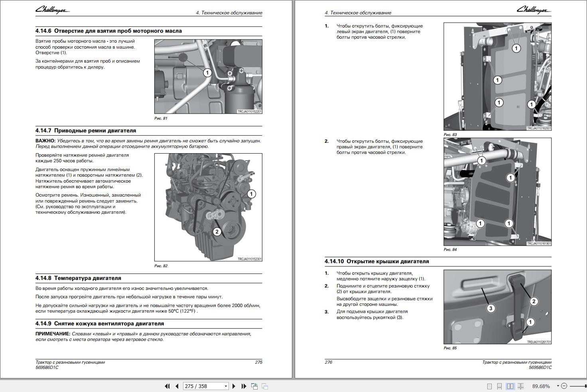This screenshot has width=587, height=392.
Task: Go to the previous page
Action: click(x=177, y=386)
